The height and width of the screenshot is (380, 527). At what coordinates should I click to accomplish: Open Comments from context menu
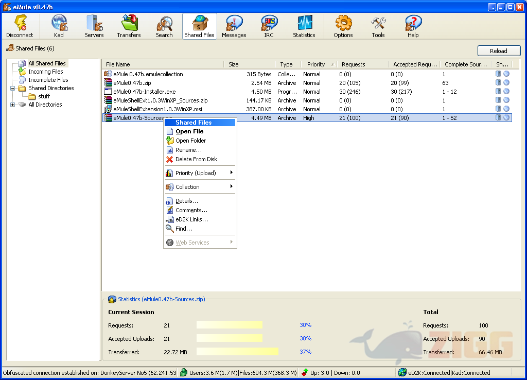point(200,210)
